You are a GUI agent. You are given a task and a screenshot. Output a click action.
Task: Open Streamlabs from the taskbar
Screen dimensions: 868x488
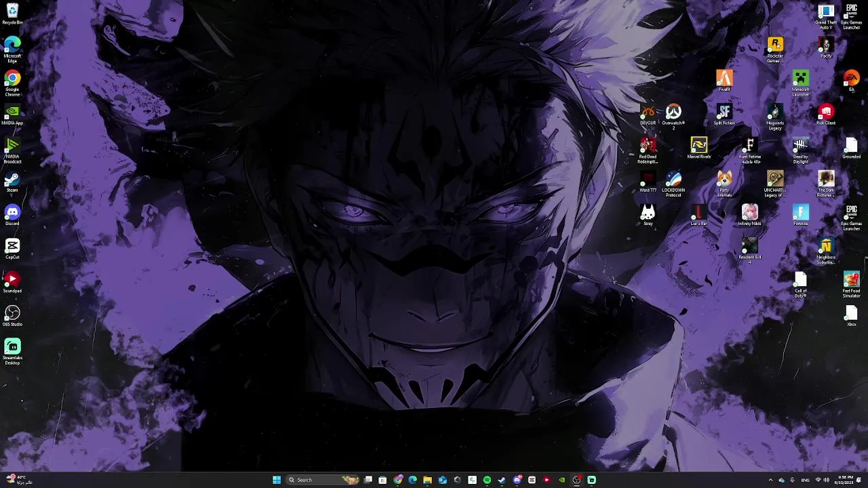click(591, 480)
